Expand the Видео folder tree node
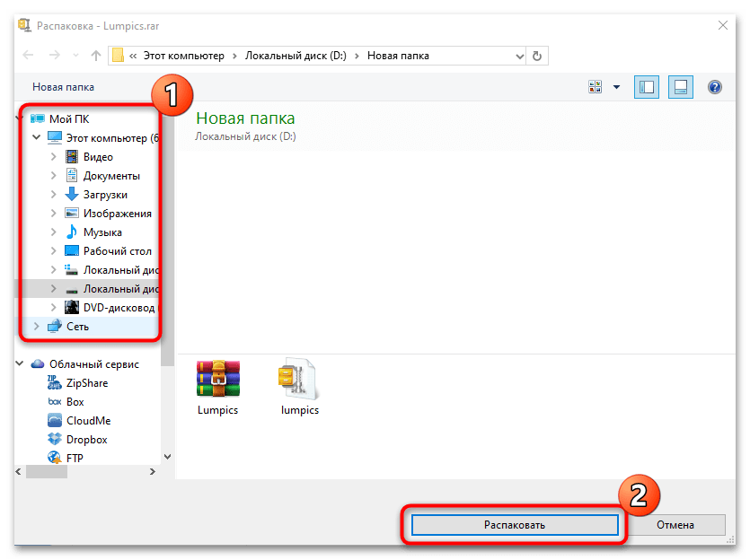 coord(53,157)
